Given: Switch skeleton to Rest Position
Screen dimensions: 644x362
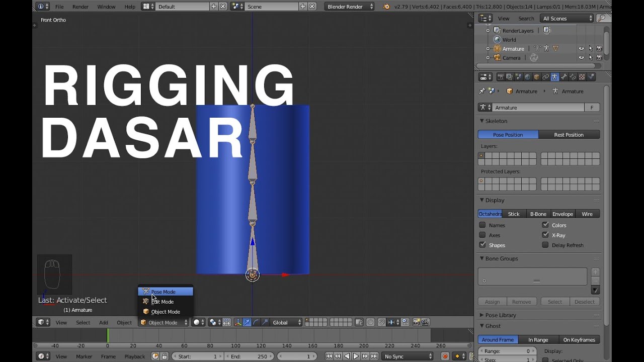Looking at the screenshot, I should [x=569, y=135].
